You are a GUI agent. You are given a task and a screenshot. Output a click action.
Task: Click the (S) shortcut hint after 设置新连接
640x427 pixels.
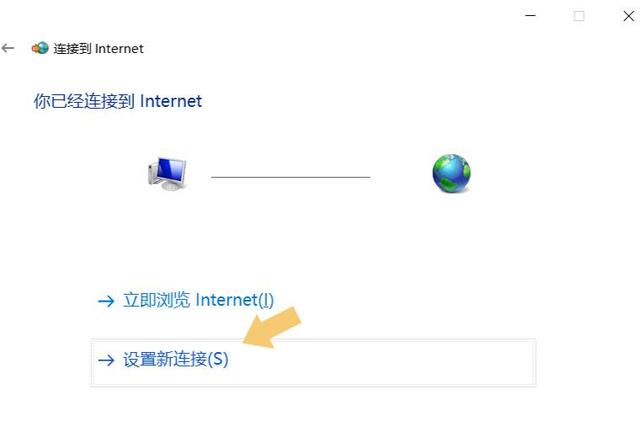pyautogui.click(x=218, y=360)
